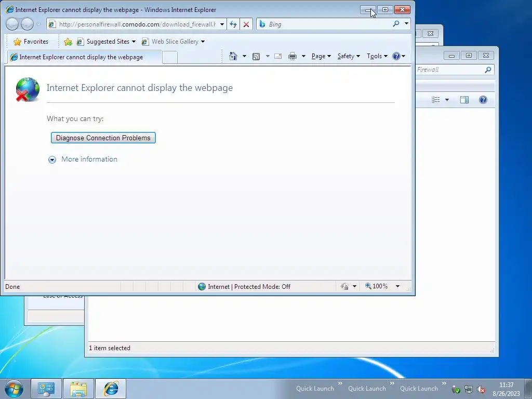Expand the first Quick Launch chevron
The width and height of the screenshot is (532, 399).
[340, 383]
